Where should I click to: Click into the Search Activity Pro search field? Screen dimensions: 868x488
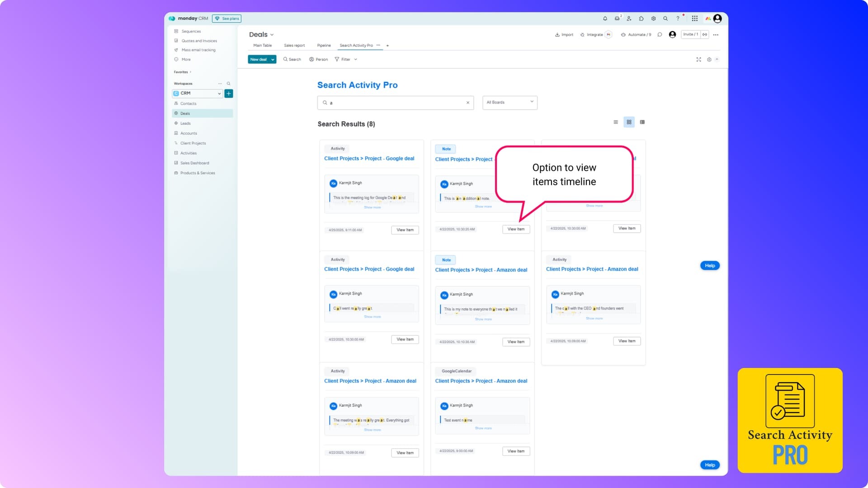pyautogui.click(x=395, y=103)
